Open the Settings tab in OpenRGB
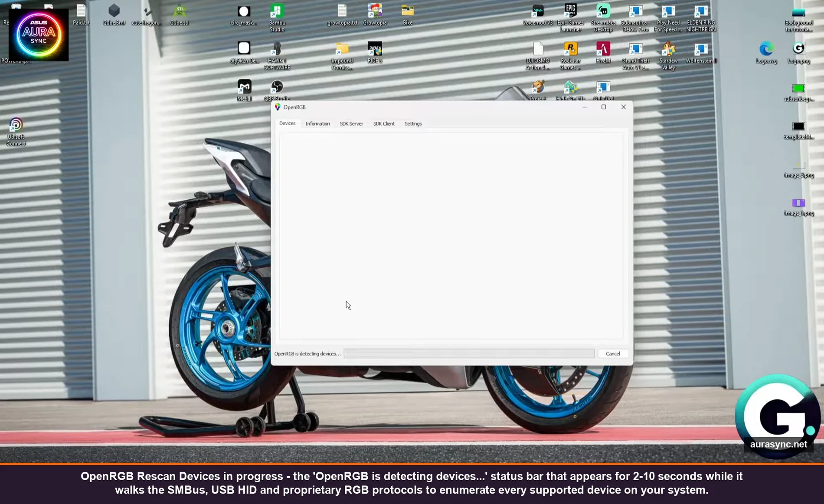824x504 pixels. pyautogui.click(x=413, y=124)
